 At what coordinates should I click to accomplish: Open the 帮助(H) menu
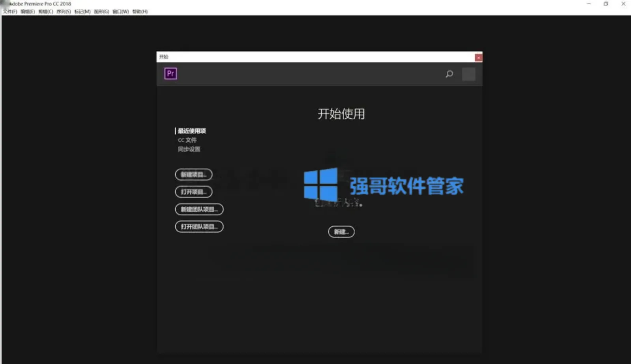click(140, 11)
